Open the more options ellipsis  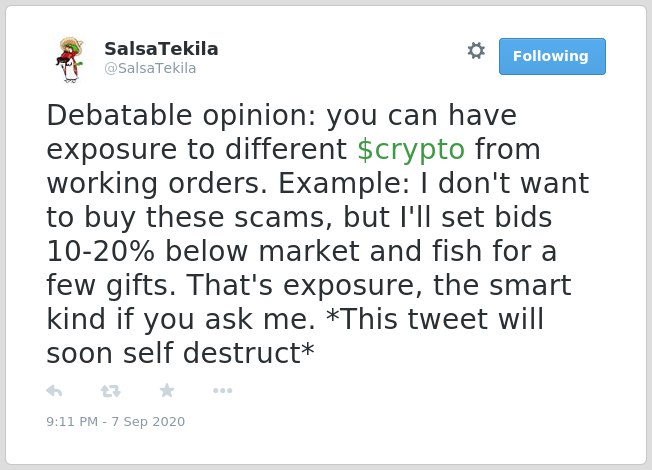pyautogui.click(x=222, y=391)
